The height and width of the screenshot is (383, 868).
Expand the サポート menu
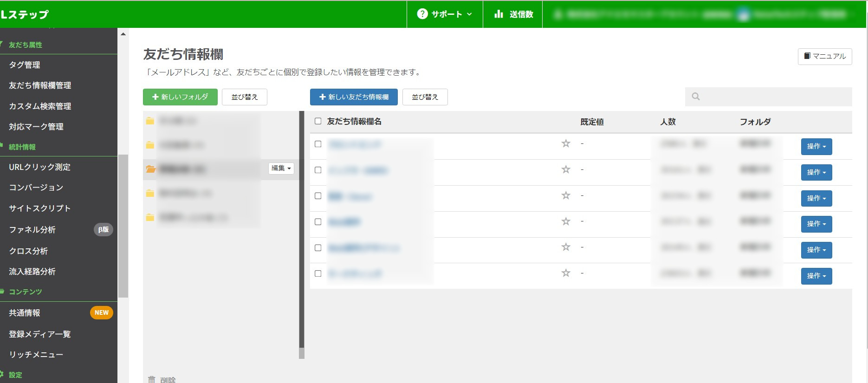pyautogui.click(x=445, y=14)
